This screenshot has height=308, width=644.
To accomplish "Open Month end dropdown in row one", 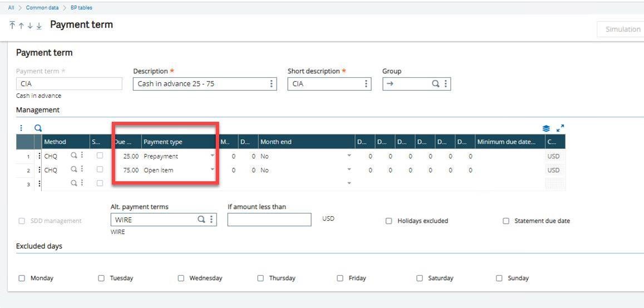I will (x=349, y=156).
